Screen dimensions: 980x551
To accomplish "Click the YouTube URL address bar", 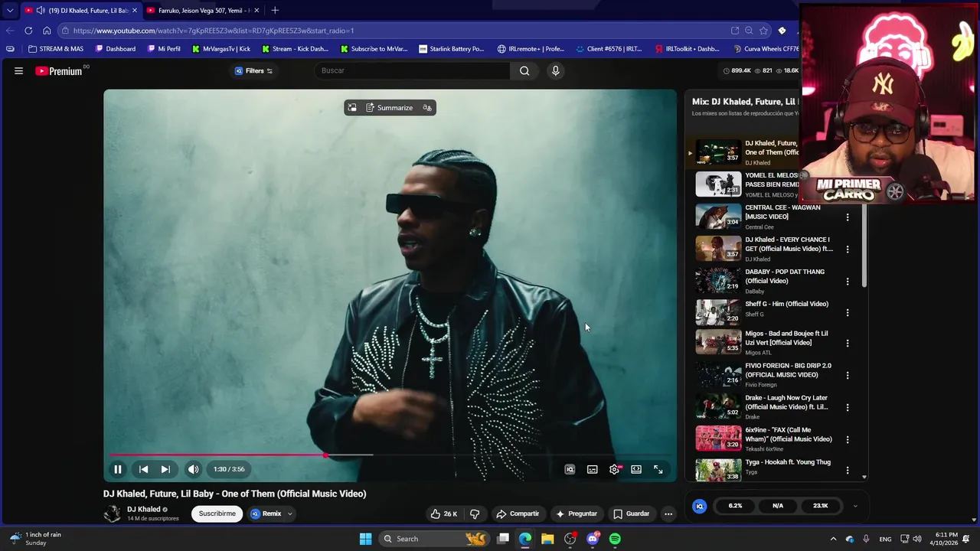I will (x=390, y=31).
